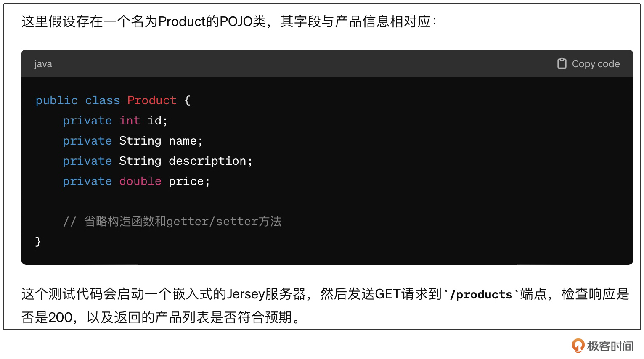Click the intro sentence mentioning Product POJO
Viewport: 644px width, 359px height.
tap(229, 21)
